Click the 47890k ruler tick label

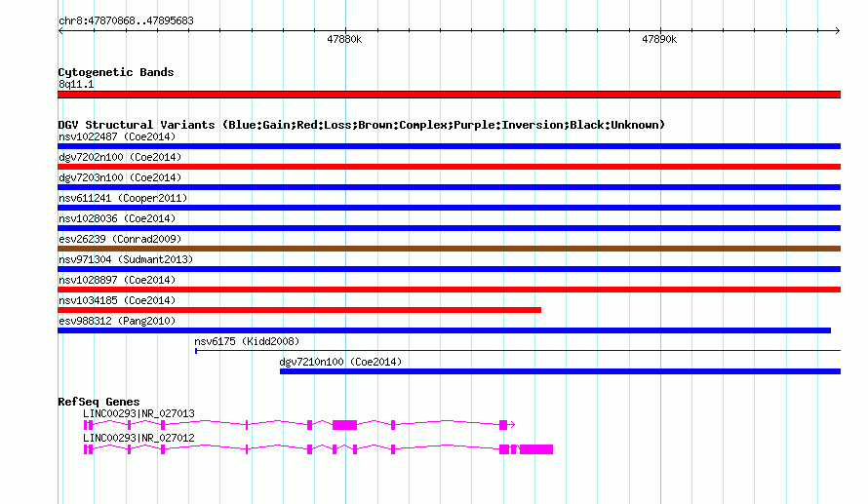tap(659, 39)
